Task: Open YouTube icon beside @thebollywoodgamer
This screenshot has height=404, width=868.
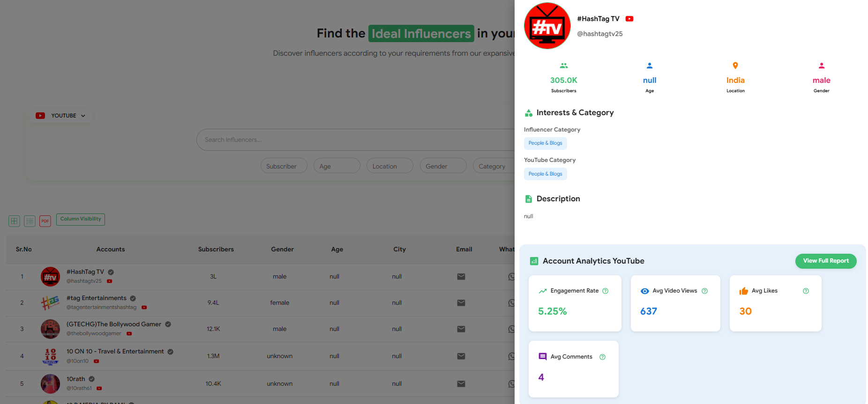Action: [129, 334]
